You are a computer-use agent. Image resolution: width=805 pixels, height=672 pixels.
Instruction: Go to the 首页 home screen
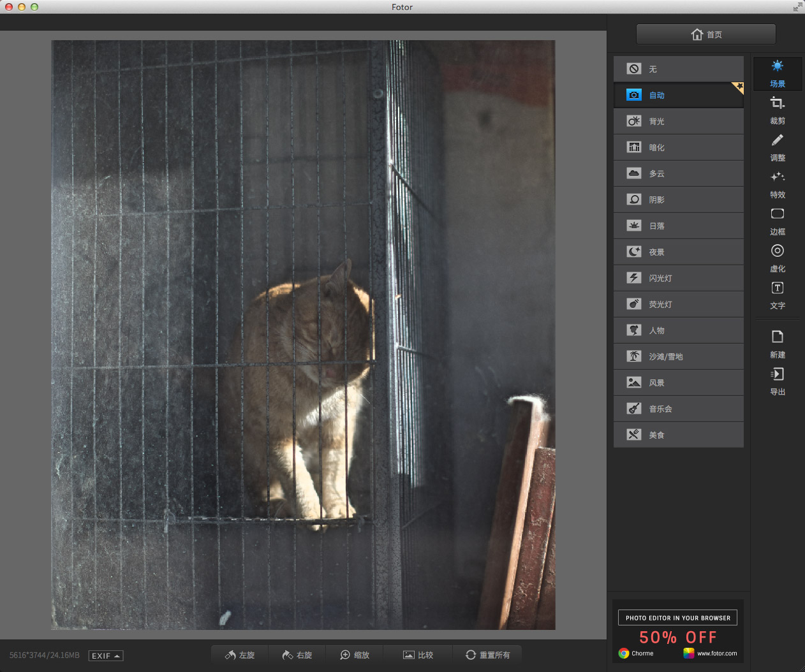(x=706, y=34)
